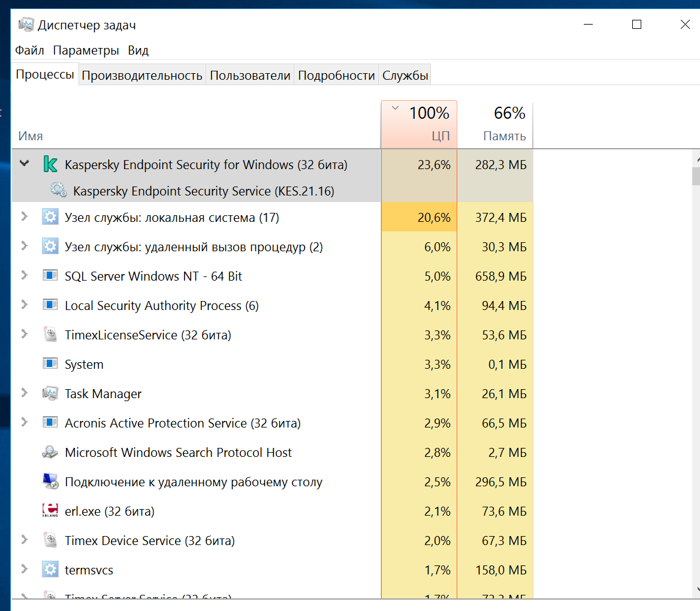Switch to the Производительность tab

click(142, 75)
